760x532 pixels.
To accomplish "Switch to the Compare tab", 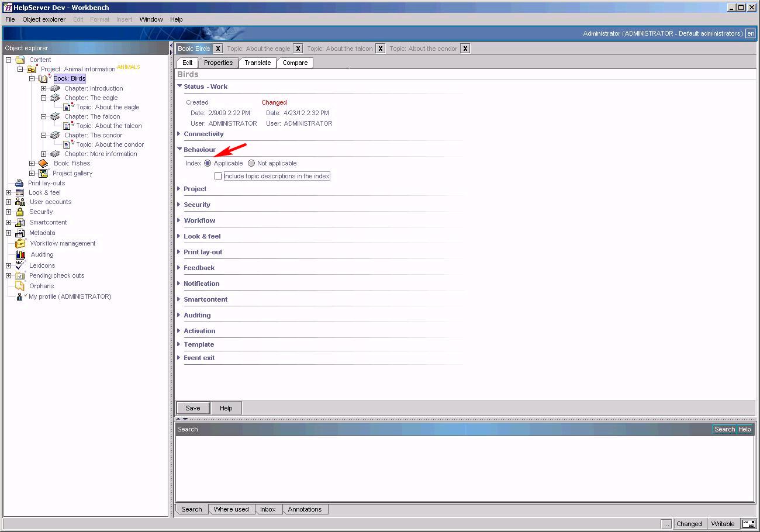I will pos(295,63).
